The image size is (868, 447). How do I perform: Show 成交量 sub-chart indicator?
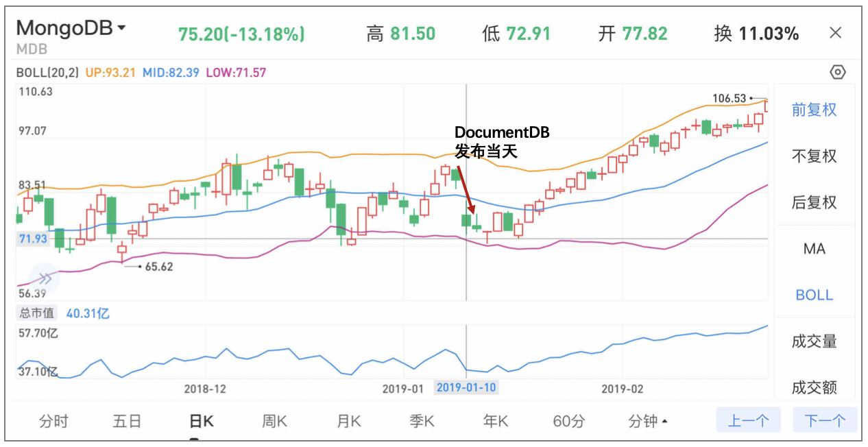[x=815, y=341]
